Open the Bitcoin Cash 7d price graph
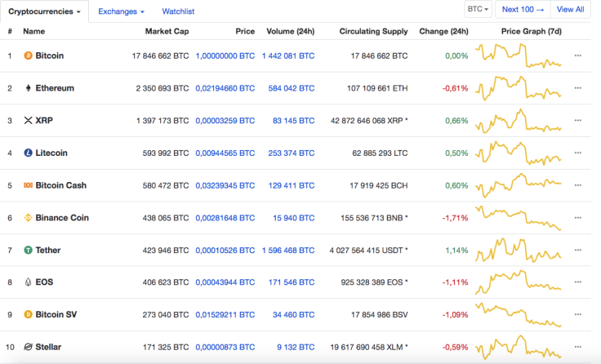The width and height of the screenshot is (601, 364). 519,185
